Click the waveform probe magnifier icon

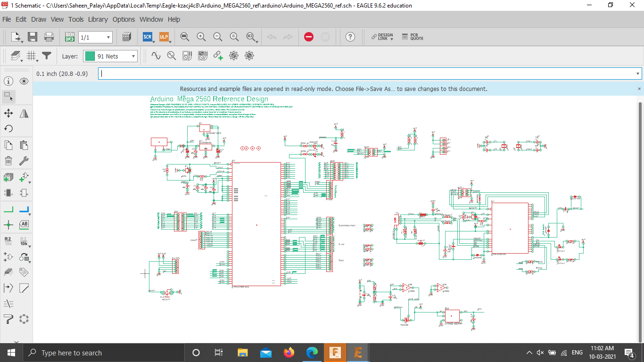click(x=171, y=56)
